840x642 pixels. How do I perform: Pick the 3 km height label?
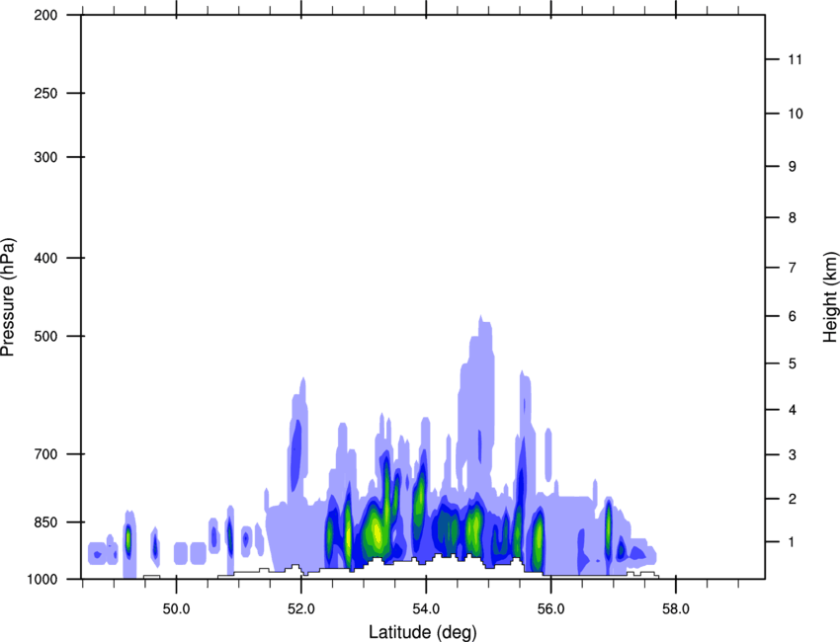[792, 455]
